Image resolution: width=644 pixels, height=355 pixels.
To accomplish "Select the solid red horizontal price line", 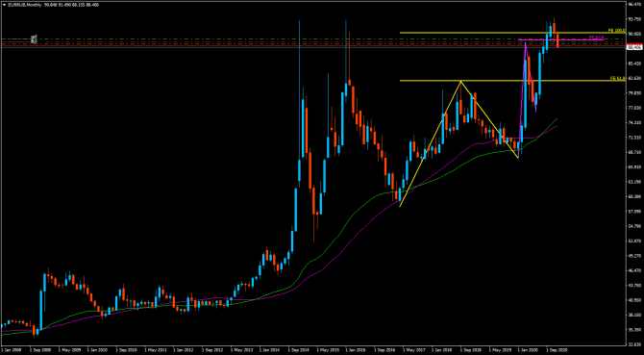I will click(x=312, y=46).
